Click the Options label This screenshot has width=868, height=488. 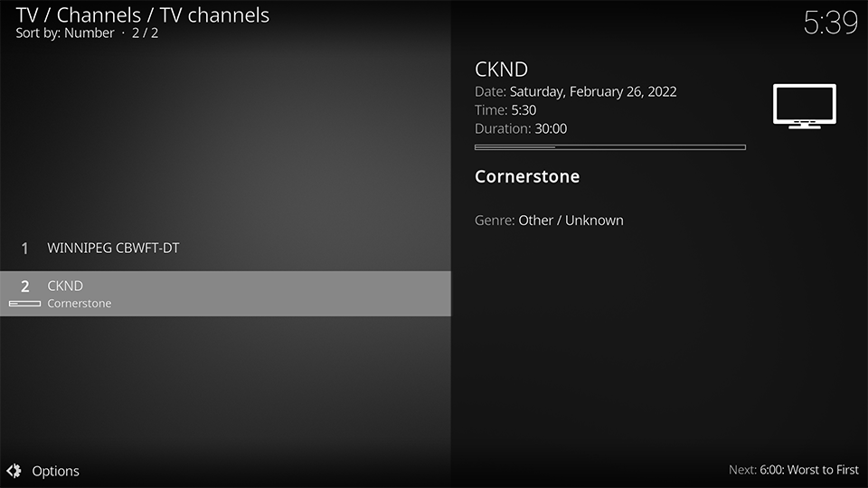coord(55,471)
